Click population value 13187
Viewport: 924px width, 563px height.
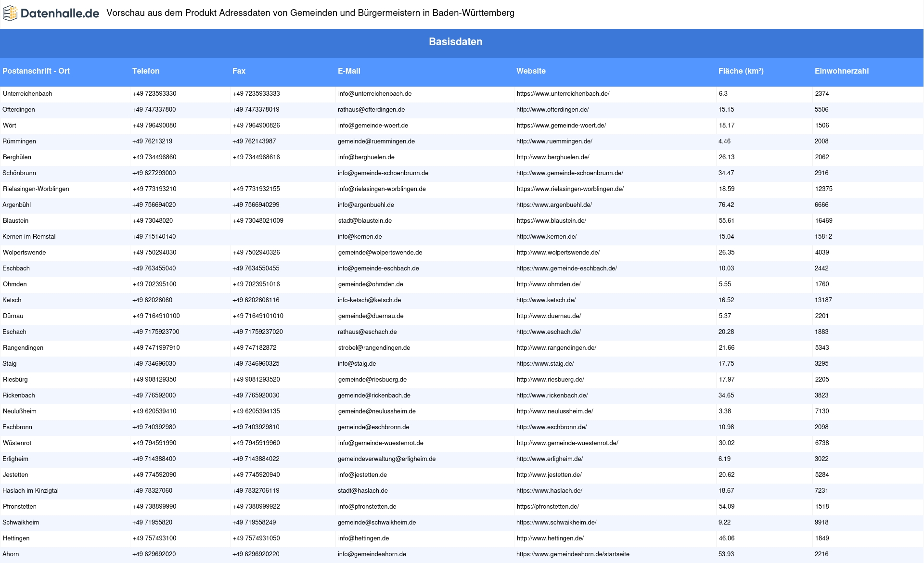[823, 300]
